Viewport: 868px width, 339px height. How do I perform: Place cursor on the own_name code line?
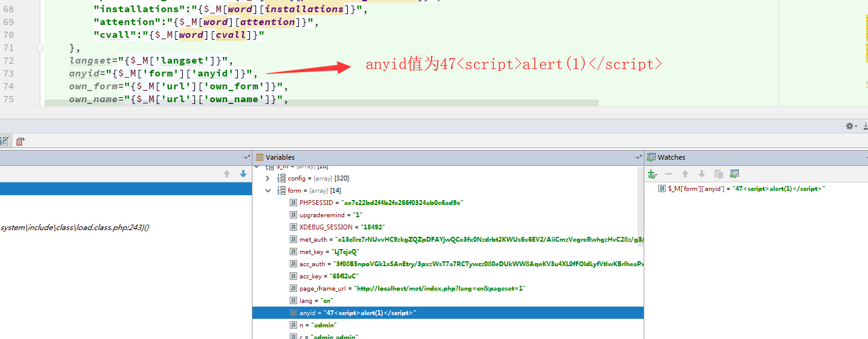click(x=178, y=99)
